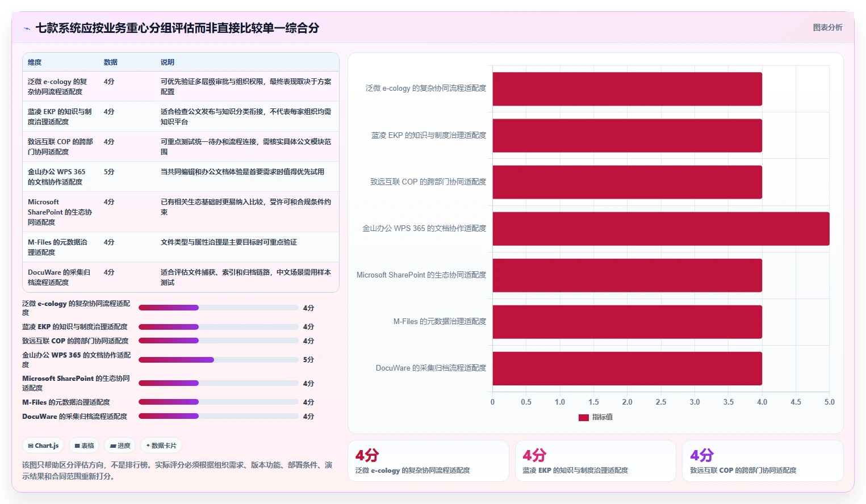The height and width of the screenshot is (504, 866).
Task: Open the purple 4分 data card for 致远互联 COP
Action: pyautogui.click(x=763, y=461)
